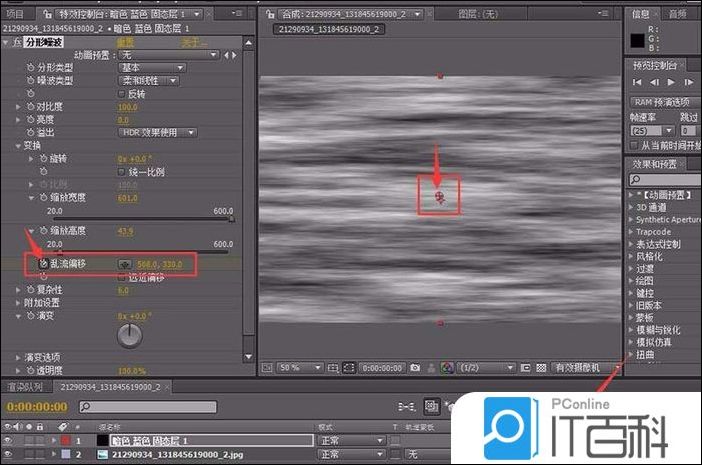Image resolution: width=702 pixels, height=465 pixels.
Task: Select the 信息 tab
Action: (x=640, y=14)
